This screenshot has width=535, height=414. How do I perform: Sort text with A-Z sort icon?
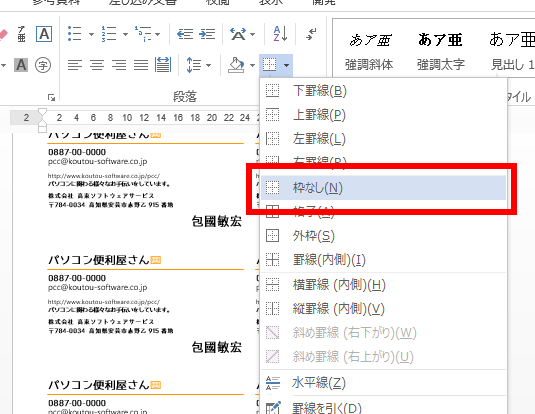pos(280,34)
